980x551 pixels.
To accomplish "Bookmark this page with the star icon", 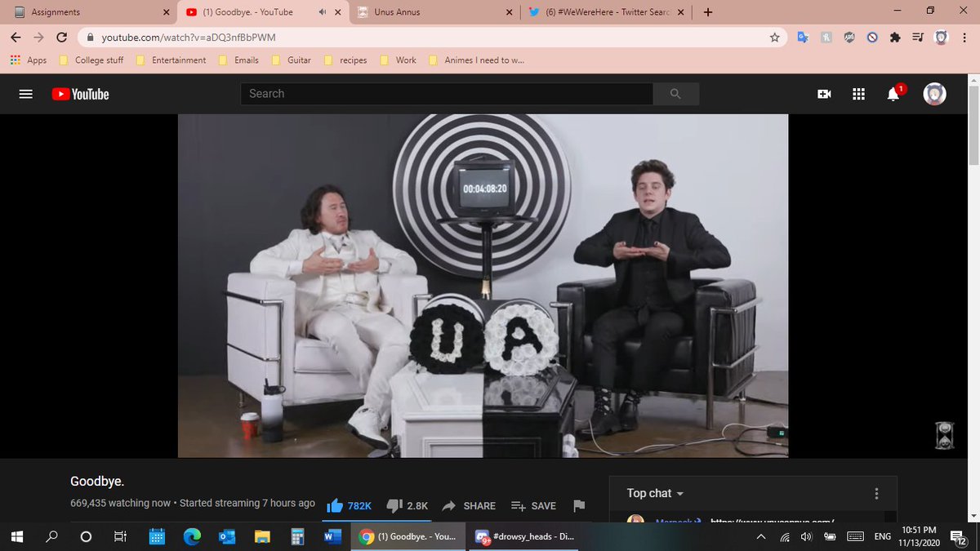I will tap(773, 37).
